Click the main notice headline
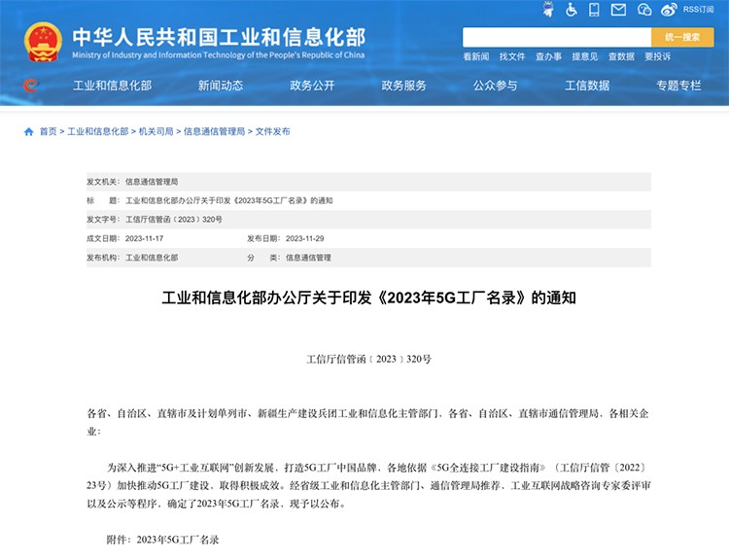Screen dimensions: 729x560 [x=368, y=297]
